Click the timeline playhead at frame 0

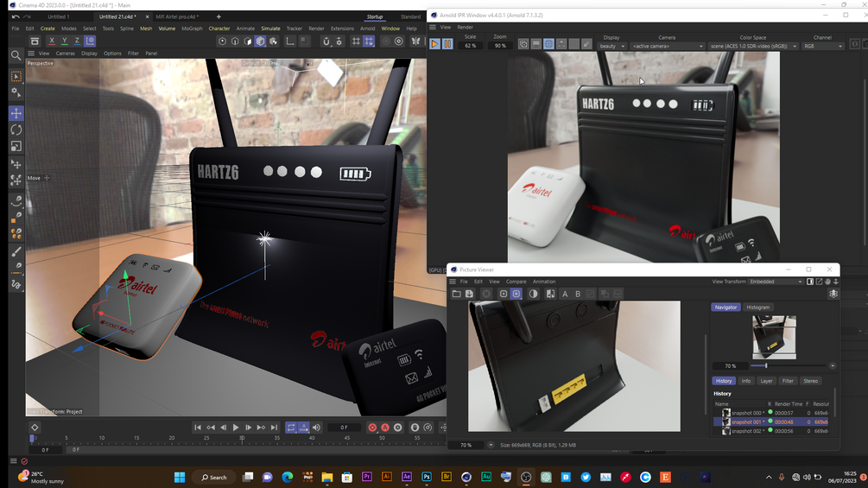click(x=32, y=438)
